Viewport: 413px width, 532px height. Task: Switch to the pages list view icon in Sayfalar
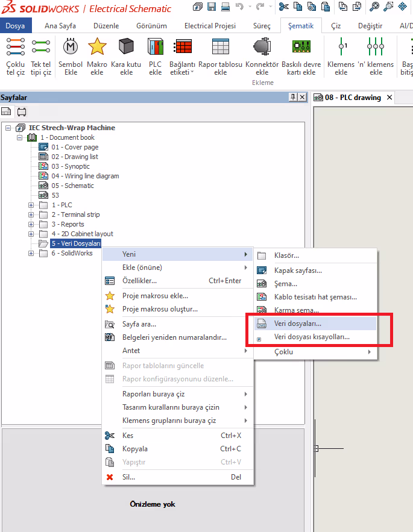[6, 111]
